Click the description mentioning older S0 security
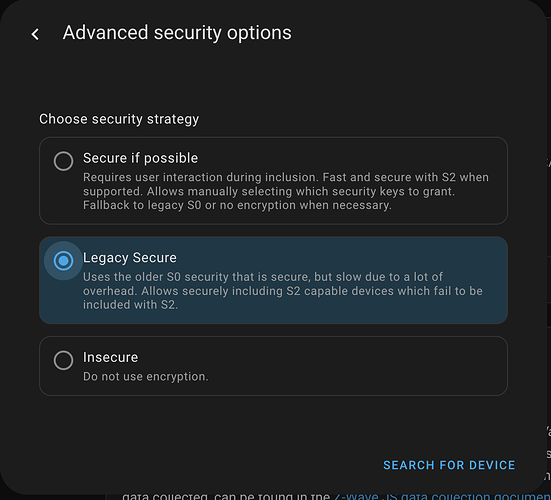 coord(283,291)
